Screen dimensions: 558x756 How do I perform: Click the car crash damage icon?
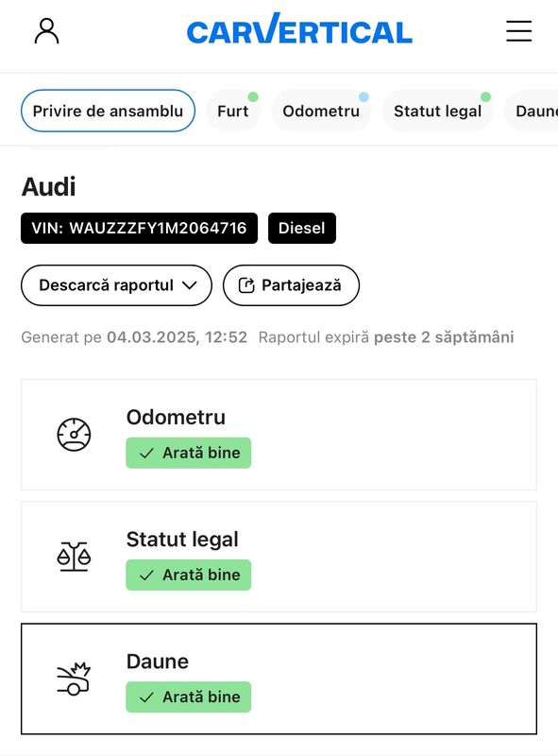coord(74,679)
